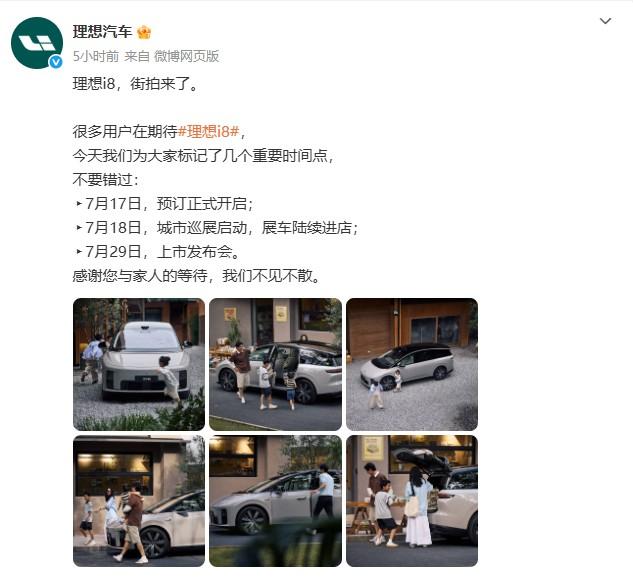Image resolution: width=633 pixels, height=577 pixels.
Task: Click the 来自 source label text
Action: 137,56
